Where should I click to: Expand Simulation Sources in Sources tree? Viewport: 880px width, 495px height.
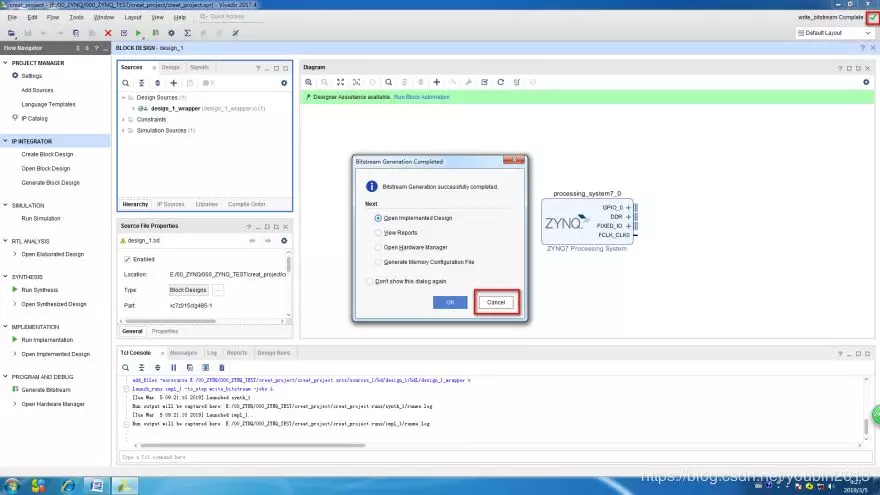tap(123, 130)
